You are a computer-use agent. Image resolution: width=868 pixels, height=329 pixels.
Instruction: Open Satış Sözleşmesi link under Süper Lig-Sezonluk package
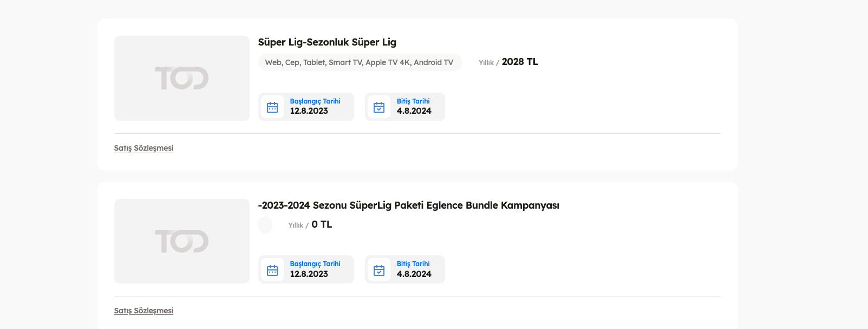pyautogui.click(x=143, y=148)
